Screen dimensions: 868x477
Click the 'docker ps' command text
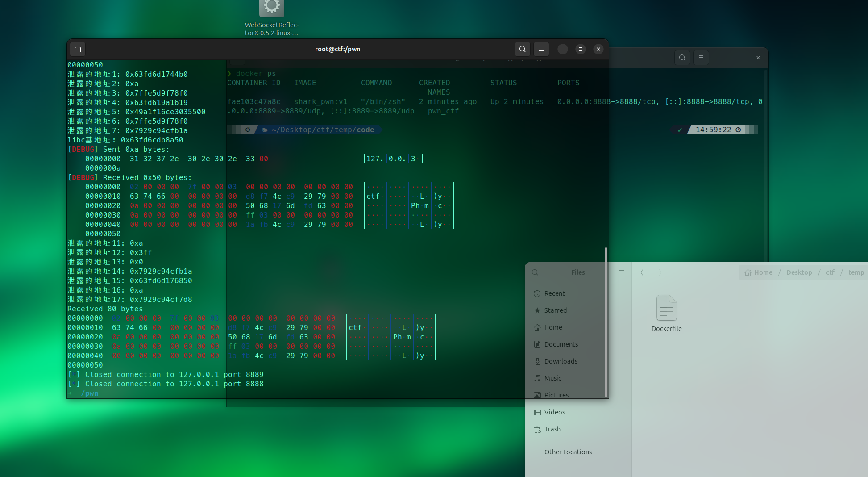pos(256,74)
